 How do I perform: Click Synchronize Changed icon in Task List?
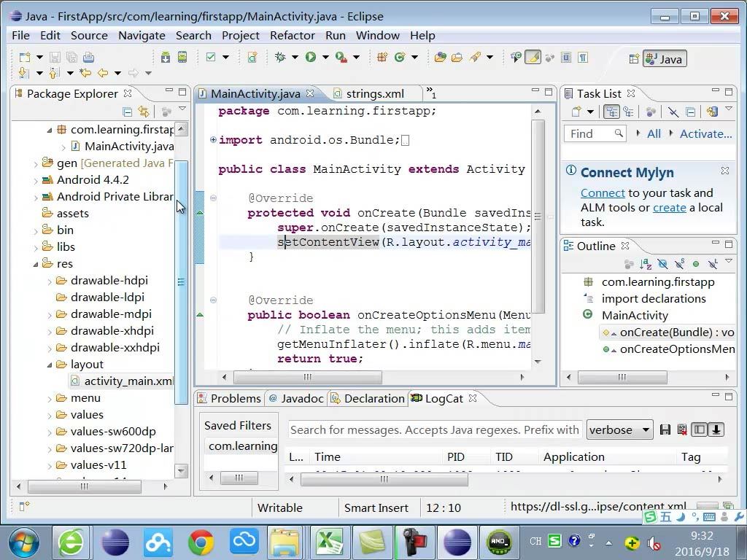(712, 112)
